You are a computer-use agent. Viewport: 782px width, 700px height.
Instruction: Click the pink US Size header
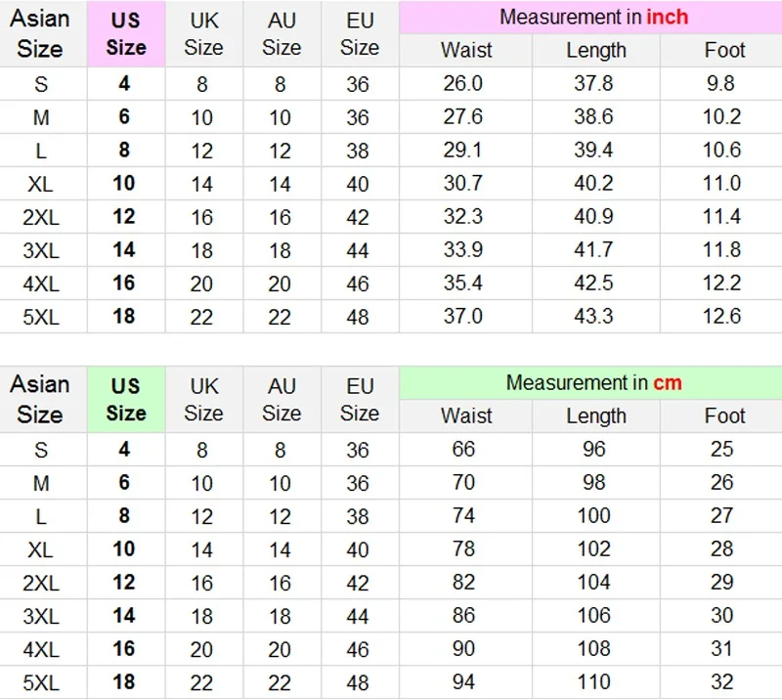(x=126, y=34)
